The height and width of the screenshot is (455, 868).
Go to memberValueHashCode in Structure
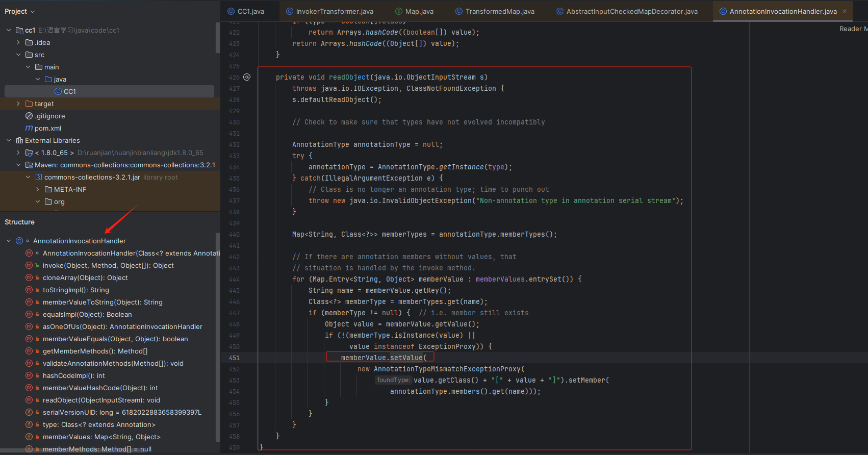click(100, 388)
